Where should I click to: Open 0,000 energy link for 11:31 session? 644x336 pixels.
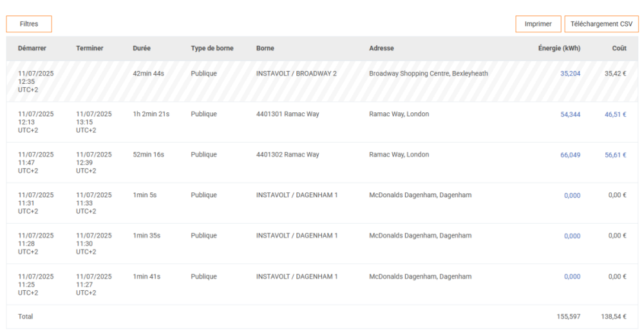click(x=572, y=195)
